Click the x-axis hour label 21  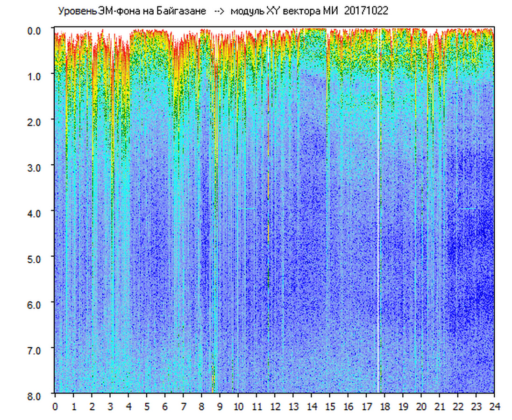tap(440, 406)
